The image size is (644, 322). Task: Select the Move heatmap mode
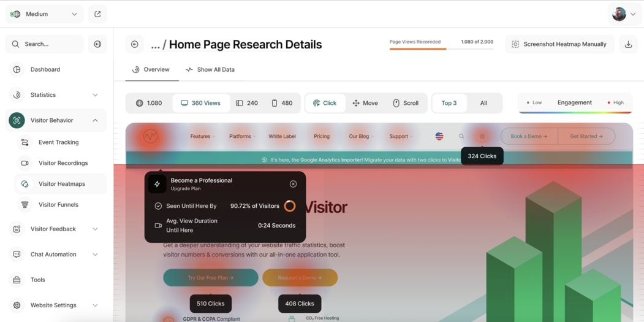click(365, 103)
